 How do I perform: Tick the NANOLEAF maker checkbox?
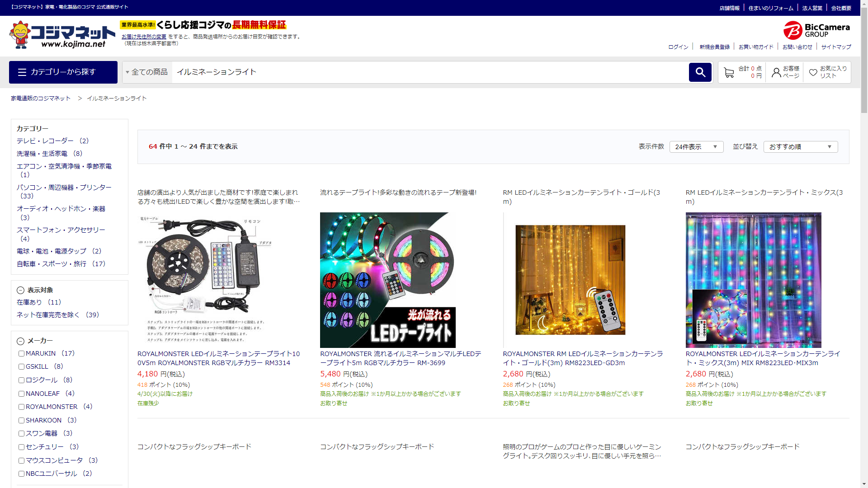click(x=21, y=394)
